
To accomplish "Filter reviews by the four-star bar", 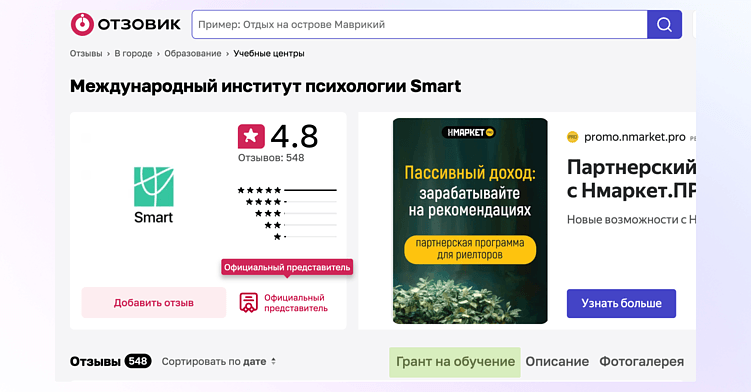I will [291, 202].
